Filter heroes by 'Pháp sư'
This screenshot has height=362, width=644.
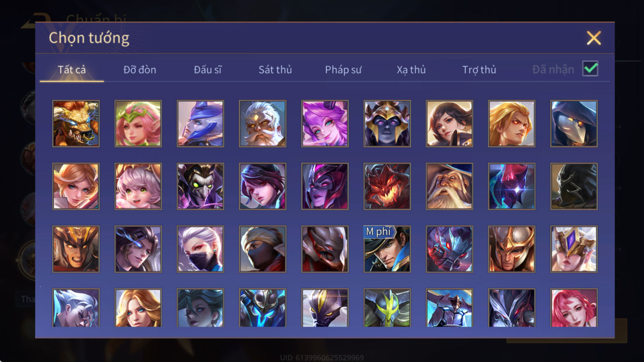[343, 70]
